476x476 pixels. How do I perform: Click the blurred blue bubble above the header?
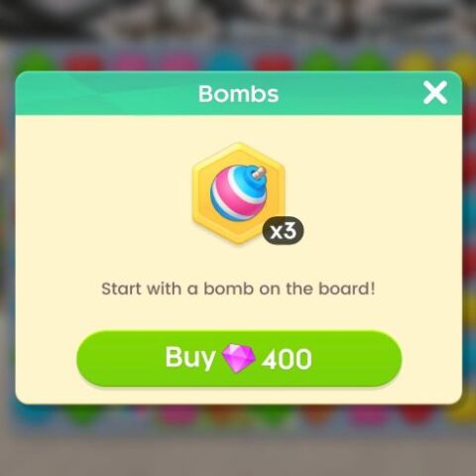coord(225,62)
